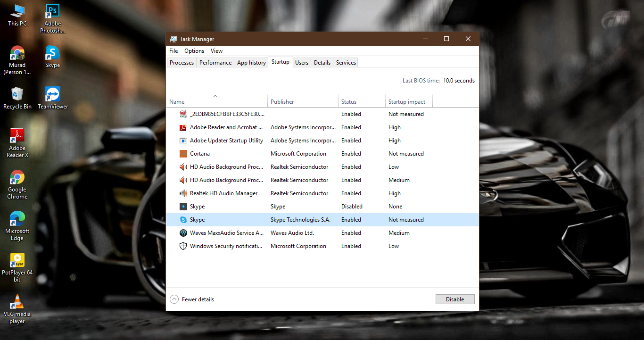Click High impact for Realtek HD Audio Manager
Image resolution: width=644 pixels, height=340 pixels.
[x=395, y=193]
